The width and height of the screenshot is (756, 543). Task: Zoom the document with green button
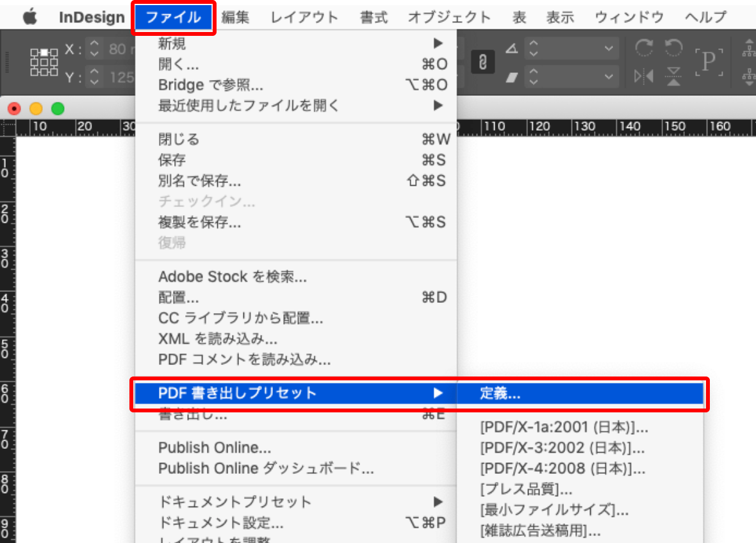(x=58, y=109)
